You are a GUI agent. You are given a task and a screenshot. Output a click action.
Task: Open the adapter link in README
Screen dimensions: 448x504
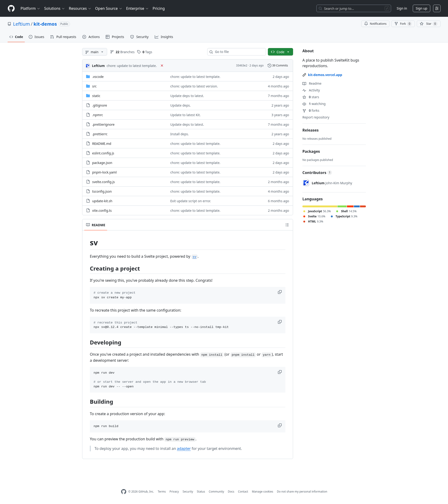184,448
